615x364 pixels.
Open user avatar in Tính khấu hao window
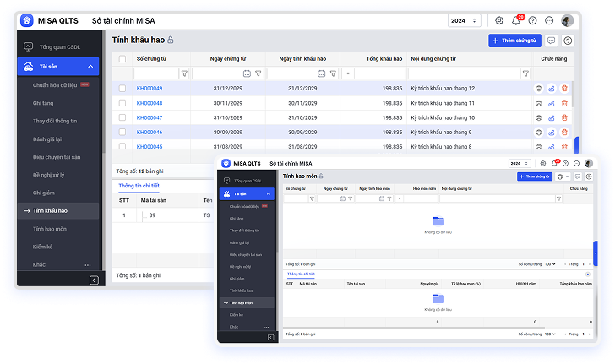coord(567,20)
